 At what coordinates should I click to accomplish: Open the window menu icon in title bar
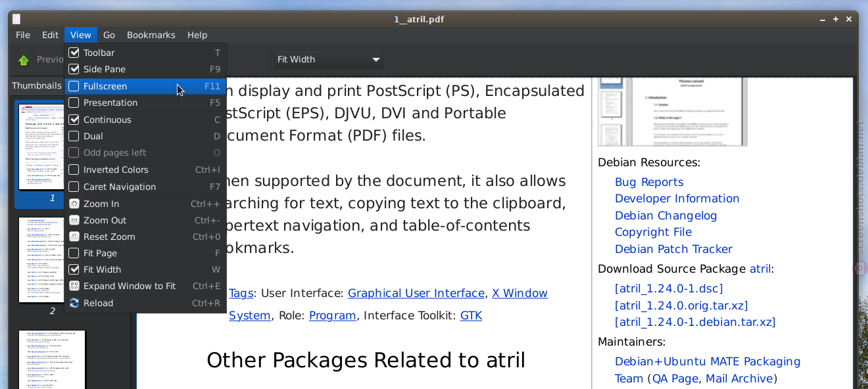(x=16, y=19)
